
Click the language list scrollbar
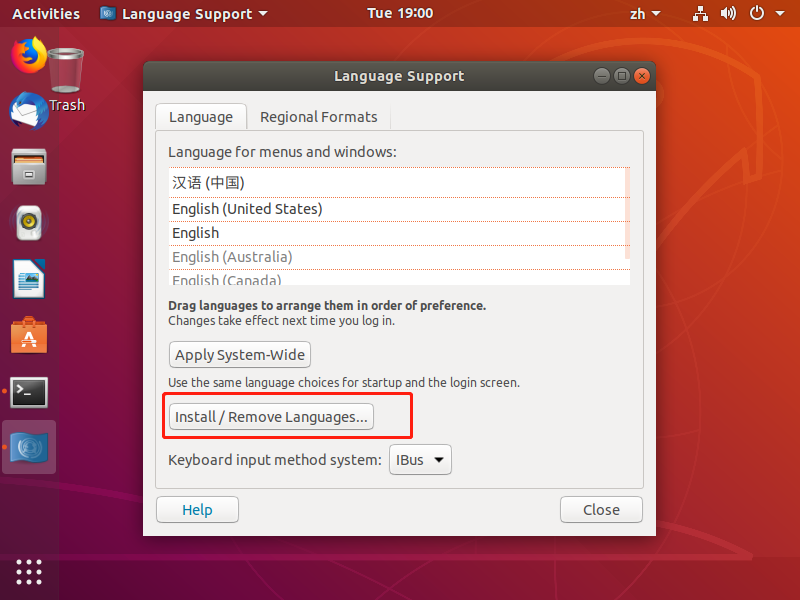628,213
